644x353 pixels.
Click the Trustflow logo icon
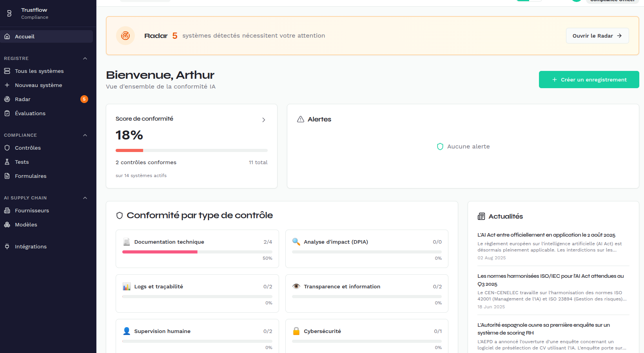(x=9, y=13)
